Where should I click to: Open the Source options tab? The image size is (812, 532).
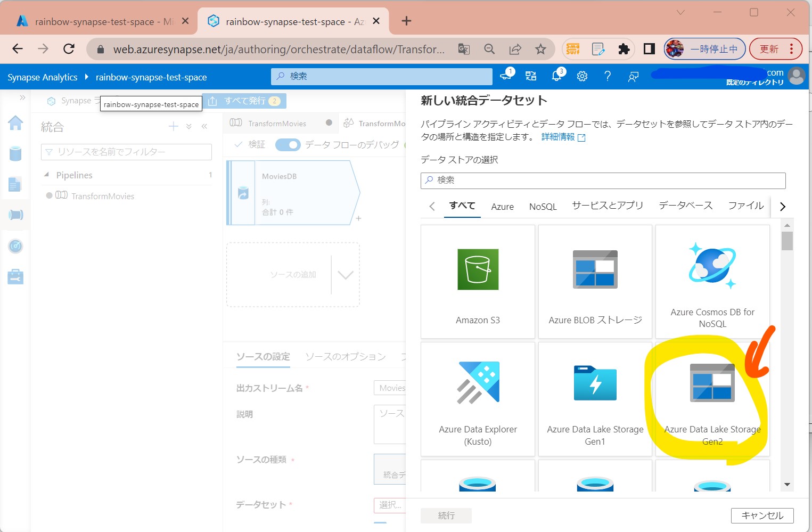[x=346, y=356]
